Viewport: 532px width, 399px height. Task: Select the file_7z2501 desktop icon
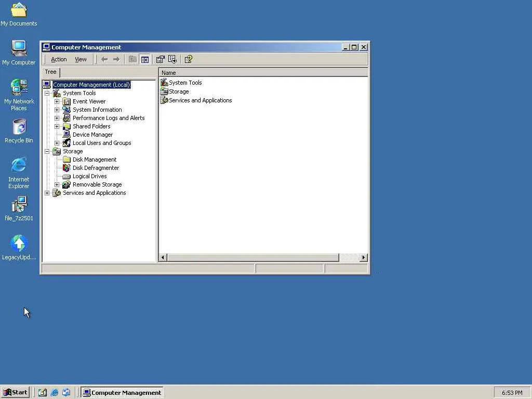(19, 204)
